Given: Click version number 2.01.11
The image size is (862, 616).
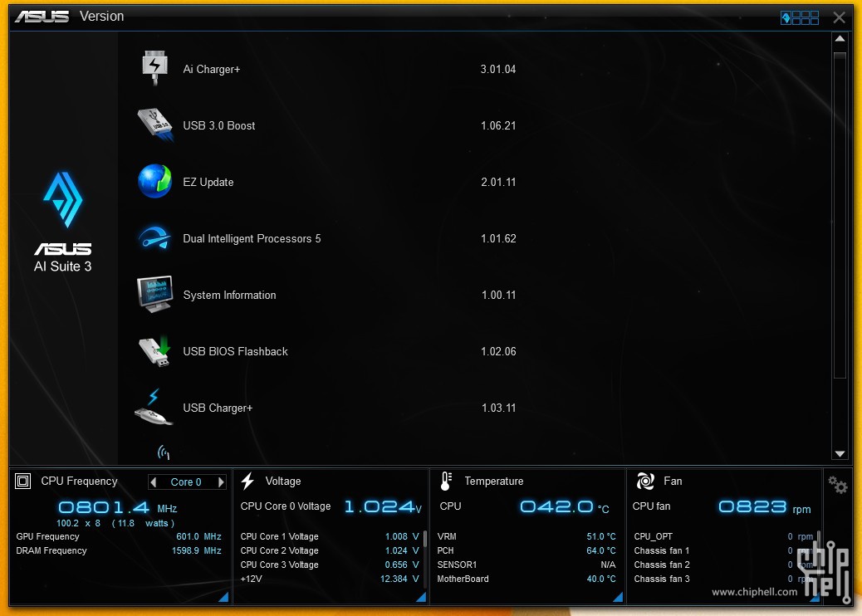Looking at the screenshot, I should pyautogui.click(x=498, y=183).
